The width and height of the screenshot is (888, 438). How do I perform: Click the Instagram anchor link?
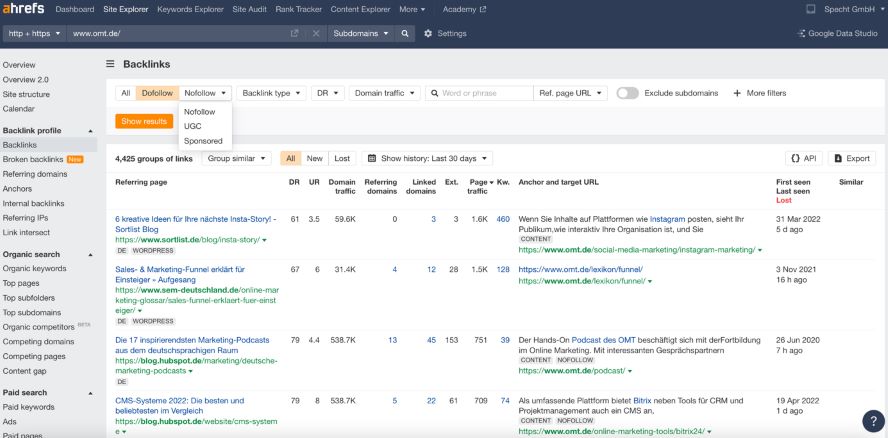click(x=667, y=219)
